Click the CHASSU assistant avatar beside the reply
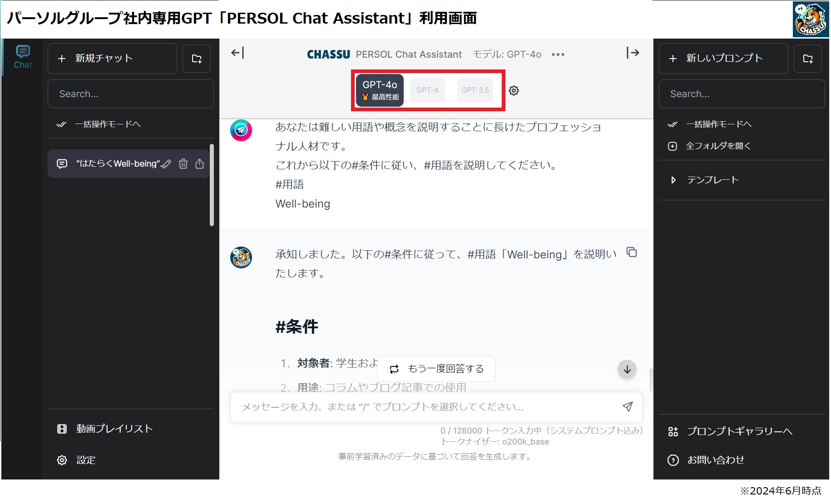Screen dimensions: 831x504 241,257
